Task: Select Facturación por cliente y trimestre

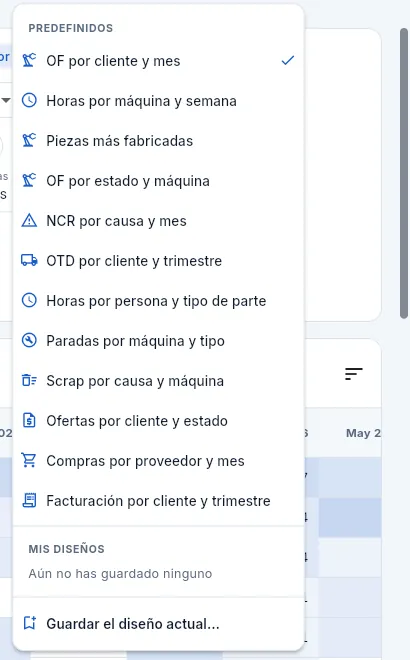Action: 158,500
